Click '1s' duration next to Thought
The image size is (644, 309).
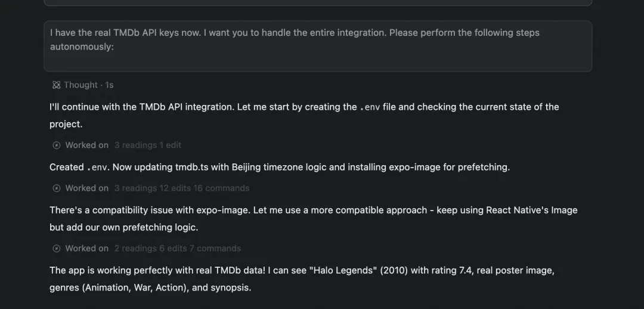click(109, 85)
